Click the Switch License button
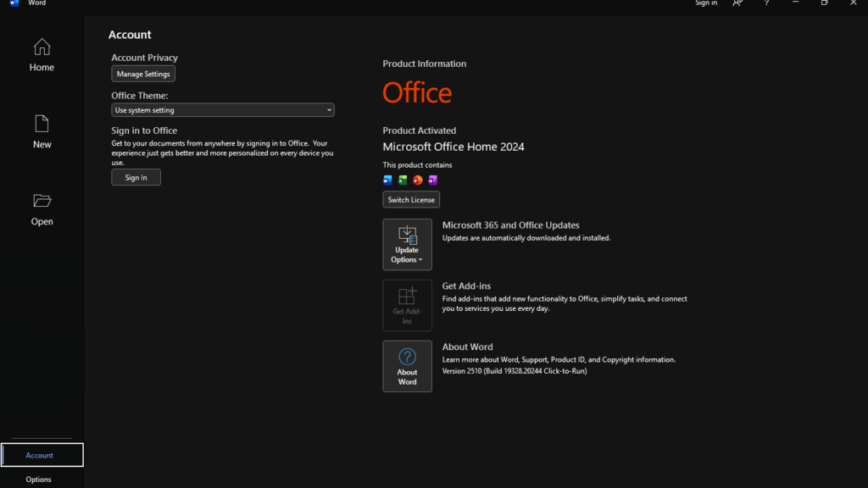The height and width of the screenshot is (488, 868). pyautogui.click(x=410, y=199)
